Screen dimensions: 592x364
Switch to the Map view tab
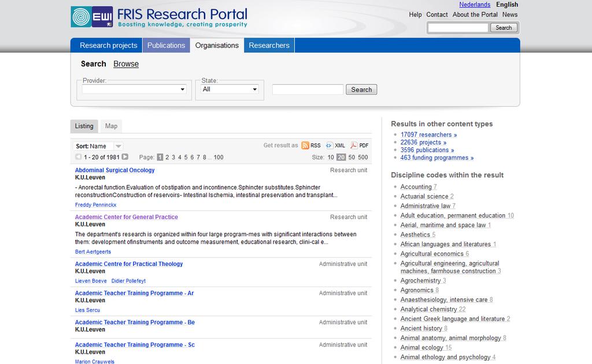point(112,126)
